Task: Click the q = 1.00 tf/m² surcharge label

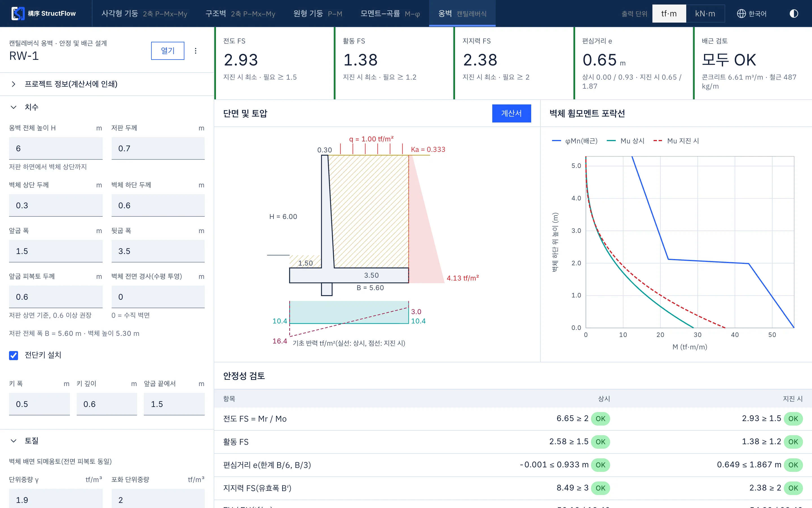Action: pyautogui.click(x=371, y=139)
